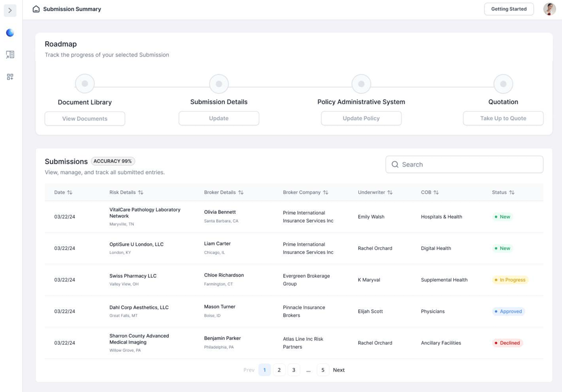Click the Next pagination link
The height and width of the screenshot is (392, 562).
click(339, 370)
